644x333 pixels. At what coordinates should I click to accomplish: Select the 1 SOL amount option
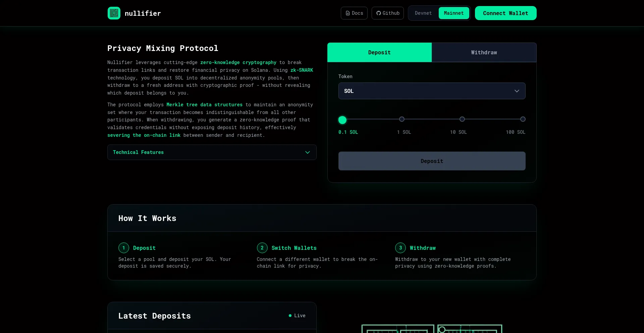pyautogui.click(x=401, y=119)
